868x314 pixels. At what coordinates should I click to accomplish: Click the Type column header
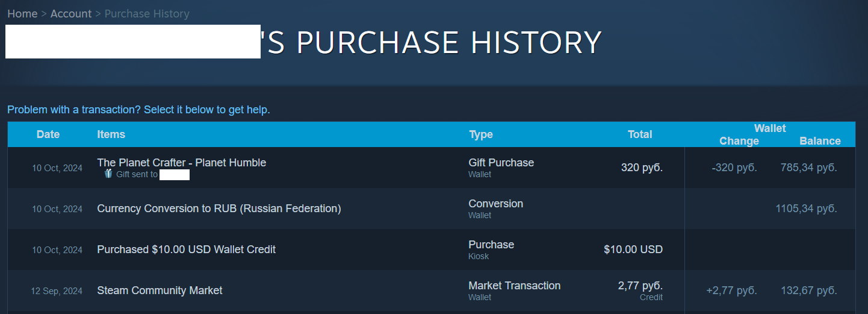tap(481, 134)
